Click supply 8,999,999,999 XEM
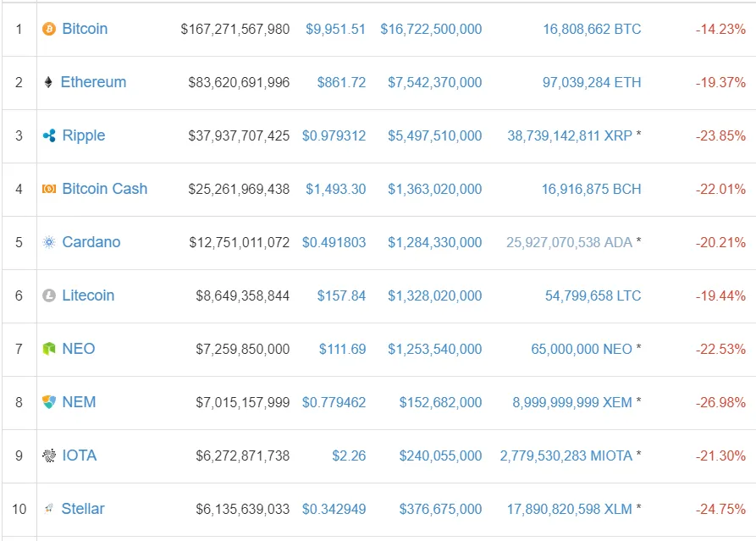Image resolution: width=756 pixels, height=541 pixels. click(x=572, y=403)
